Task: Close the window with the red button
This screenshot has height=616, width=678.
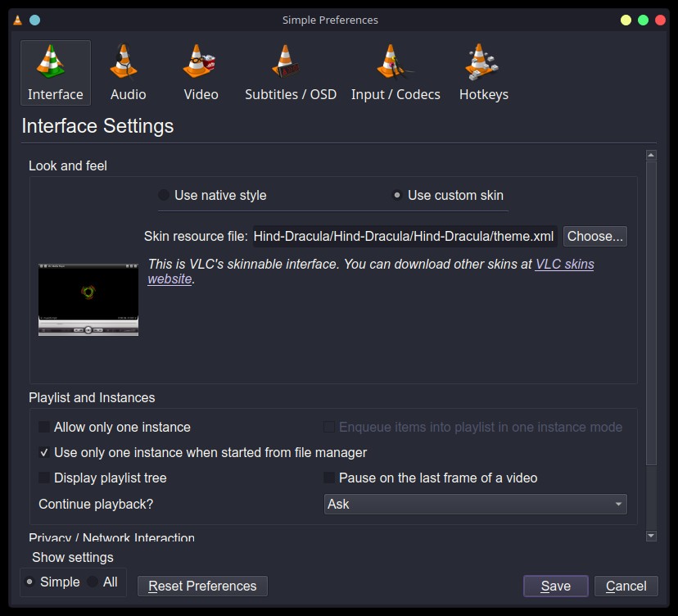Action: 660,20
